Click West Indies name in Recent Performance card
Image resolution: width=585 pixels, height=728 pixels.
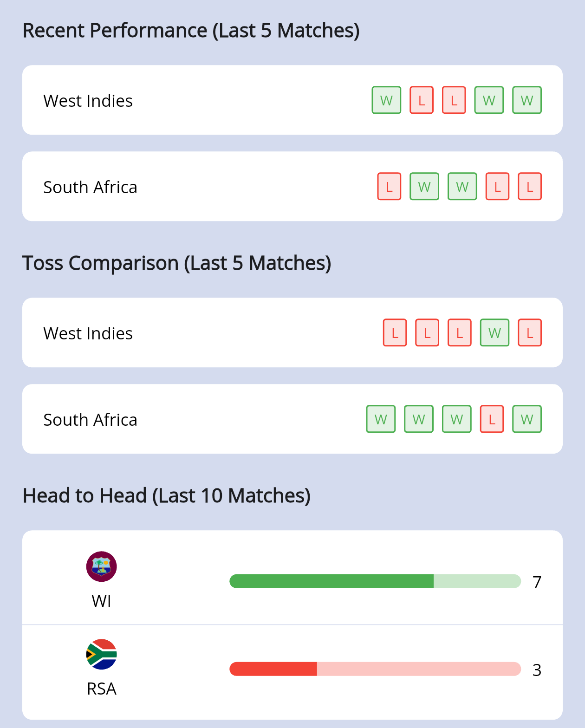pyautogui.click(x=88, y=101)
